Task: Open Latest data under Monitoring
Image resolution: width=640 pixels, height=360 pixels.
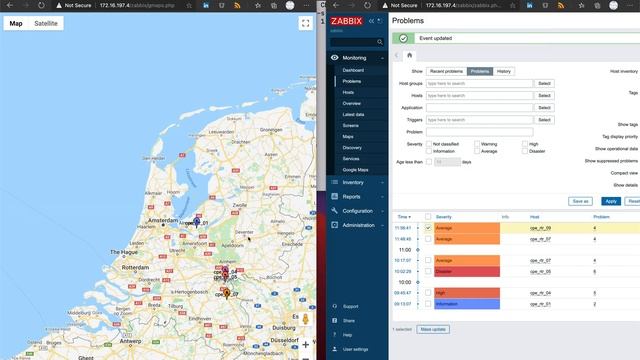Action: 353,115
